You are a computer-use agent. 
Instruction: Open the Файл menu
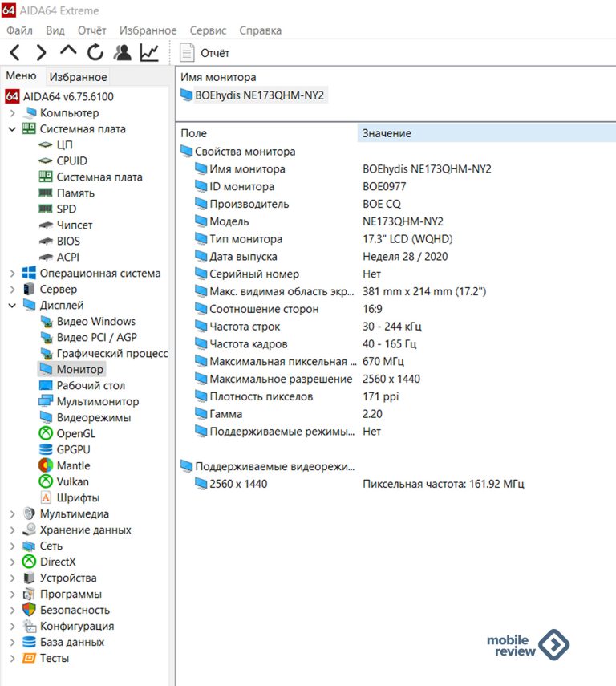[19, 30]
